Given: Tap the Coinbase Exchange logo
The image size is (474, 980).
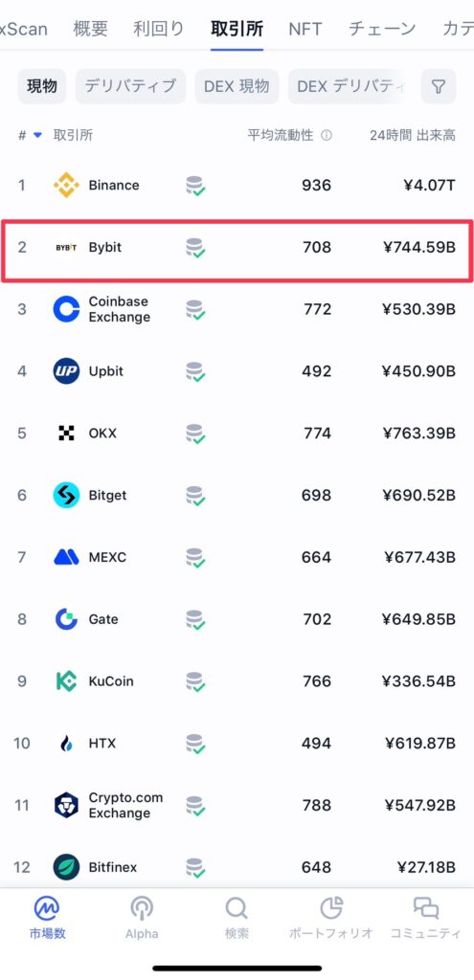Looking at the screenshot, I should (66, 309).
